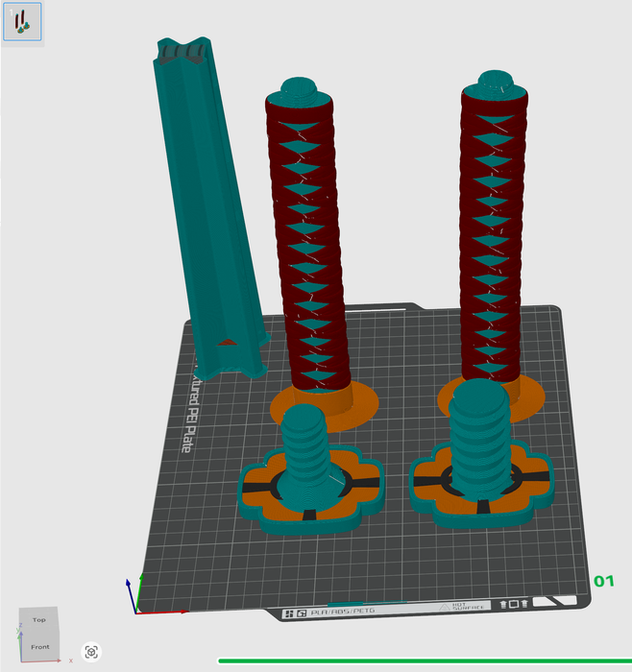Viewport: 632px width, 672px height.
Task: Click the Top face of view cube
Action: [x=39, y=620]
